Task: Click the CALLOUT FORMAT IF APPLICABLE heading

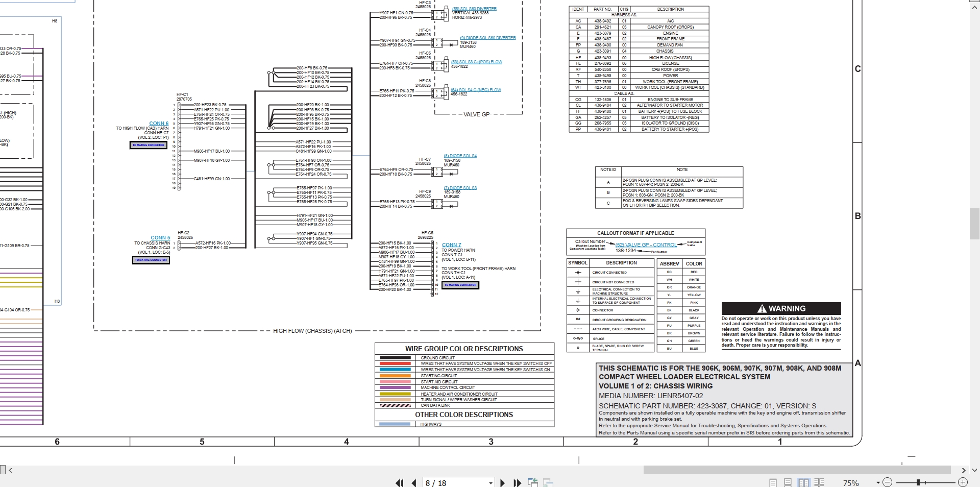Action: pos(635,233)
